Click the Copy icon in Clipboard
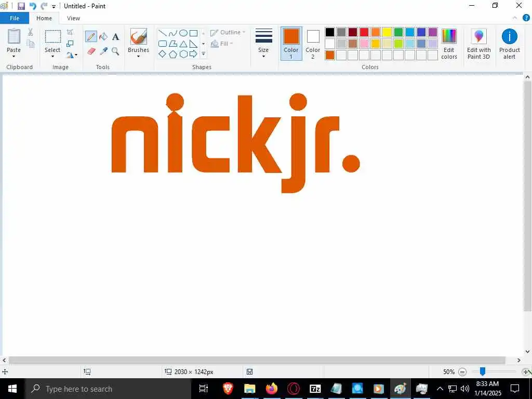532x399 pixels. click(30, 44)
